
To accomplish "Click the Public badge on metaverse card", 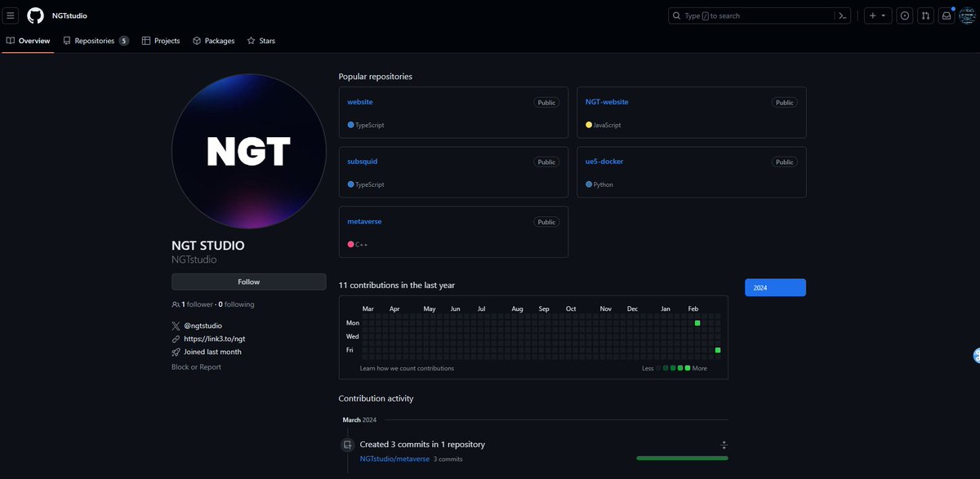I will 546,222.
